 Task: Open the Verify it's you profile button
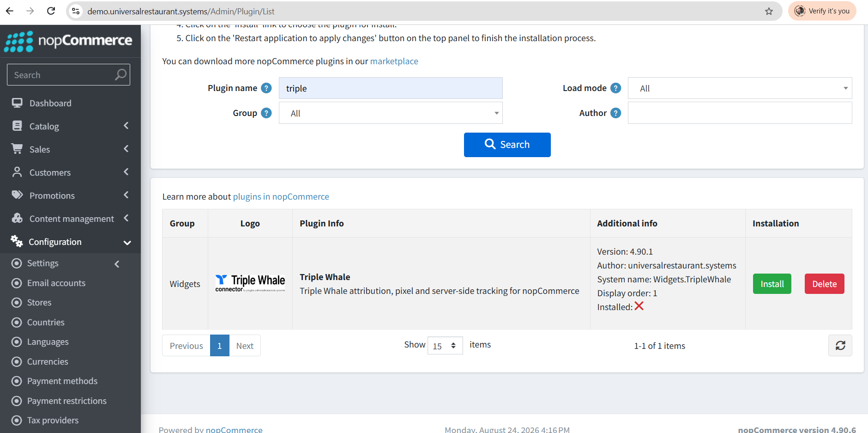point(822,11)
